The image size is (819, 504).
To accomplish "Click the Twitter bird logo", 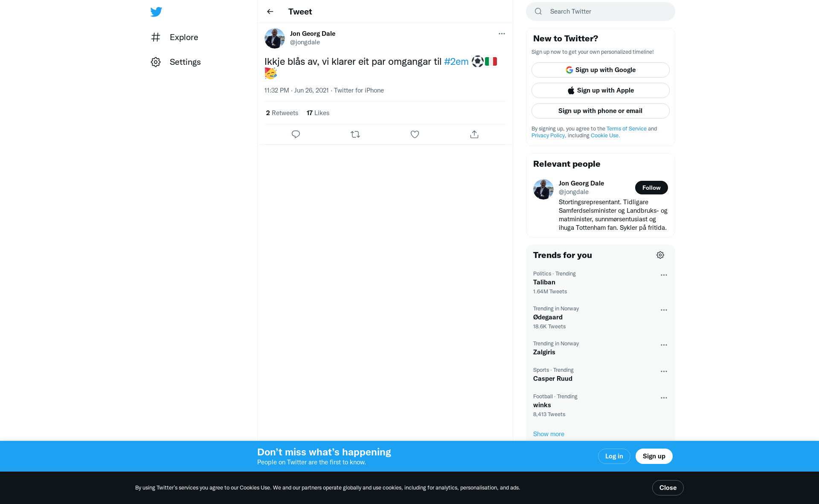I will pos(156,12).
